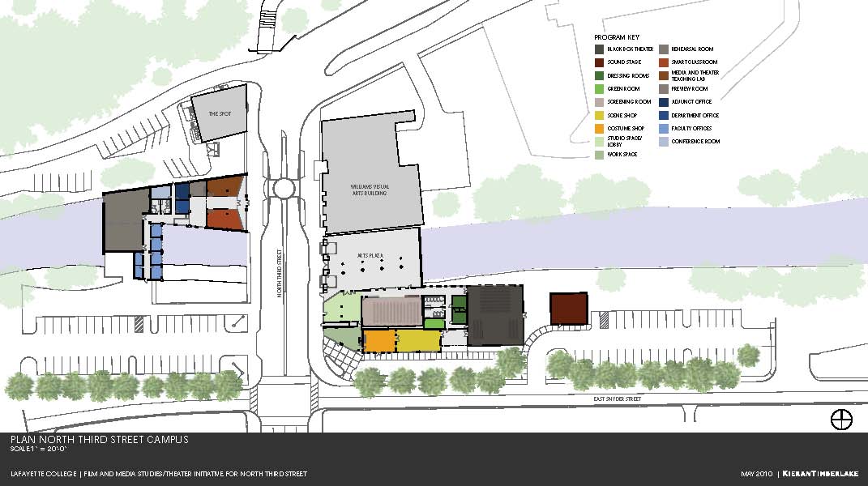Choose the Faculty Offices key swatch
The height and width of the screenshot is (486, 868).
663,128
